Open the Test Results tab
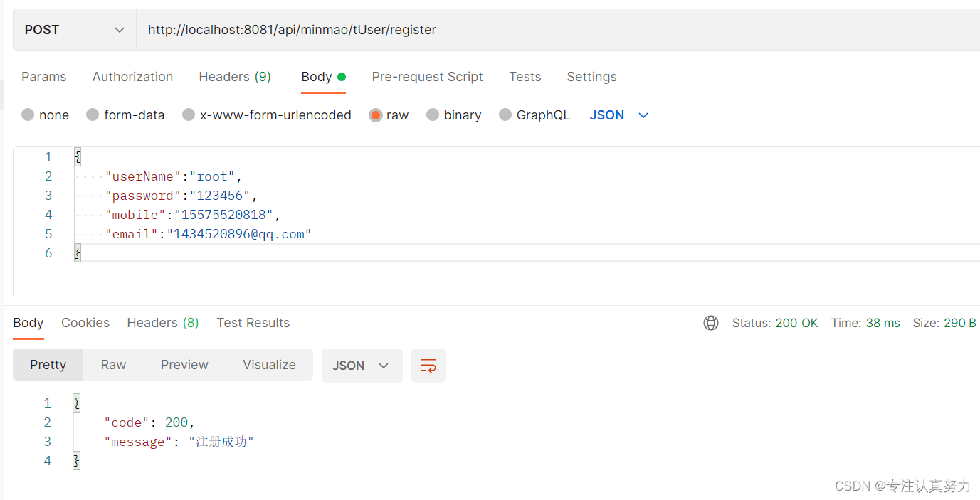980x500 pixels. (x=253, y=323)
